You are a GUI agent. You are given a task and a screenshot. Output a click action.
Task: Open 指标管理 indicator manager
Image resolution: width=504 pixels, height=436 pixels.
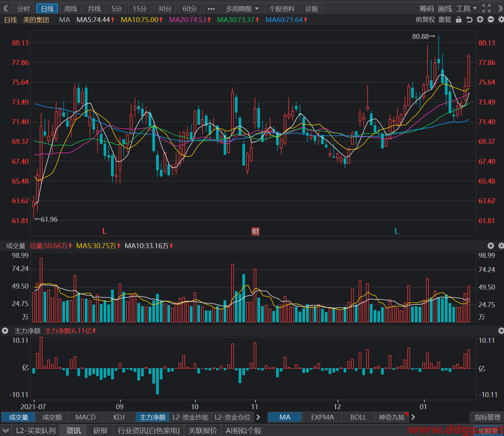point(487,417)
